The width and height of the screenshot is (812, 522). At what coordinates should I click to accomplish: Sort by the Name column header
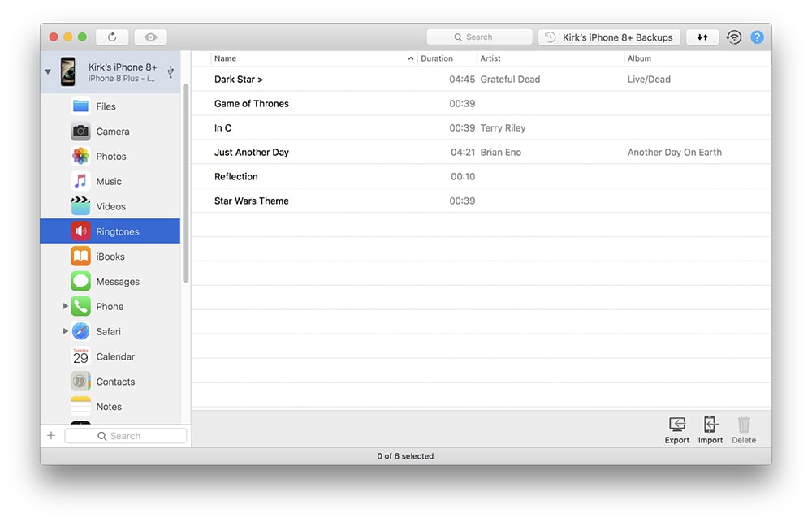click(225, 58)
